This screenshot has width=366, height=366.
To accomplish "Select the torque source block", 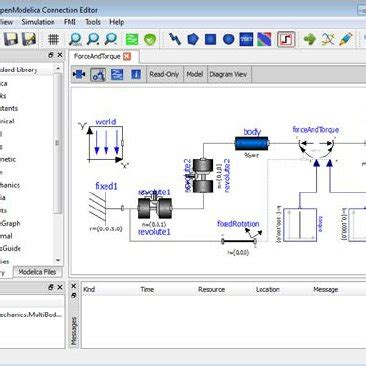I will [x=300, y=225].
